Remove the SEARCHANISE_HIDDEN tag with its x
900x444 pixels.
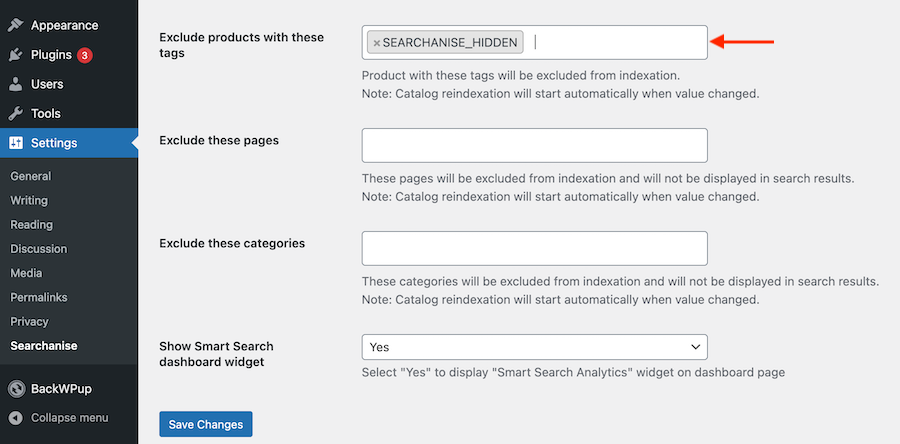pyautogui.click(x=376, y=43)
